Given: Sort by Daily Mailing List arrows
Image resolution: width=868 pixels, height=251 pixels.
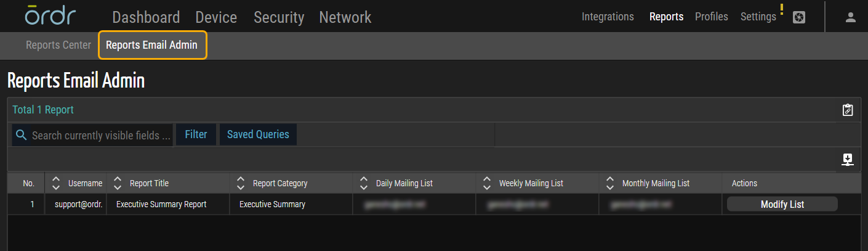Looking at the screenshot, I should [x=364, y=183].
